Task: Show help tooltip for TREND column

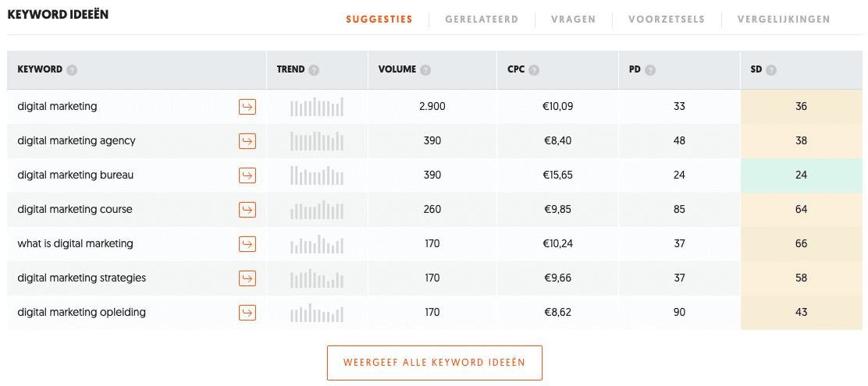Action: click(x=314, y=70)
